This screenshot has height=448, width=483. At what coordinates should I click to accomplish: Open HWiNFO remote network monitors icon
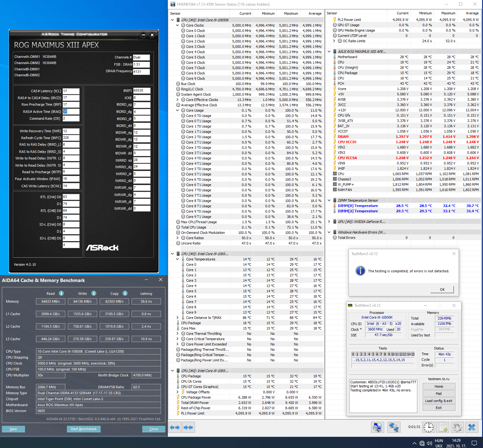click(x=394, y=427)
